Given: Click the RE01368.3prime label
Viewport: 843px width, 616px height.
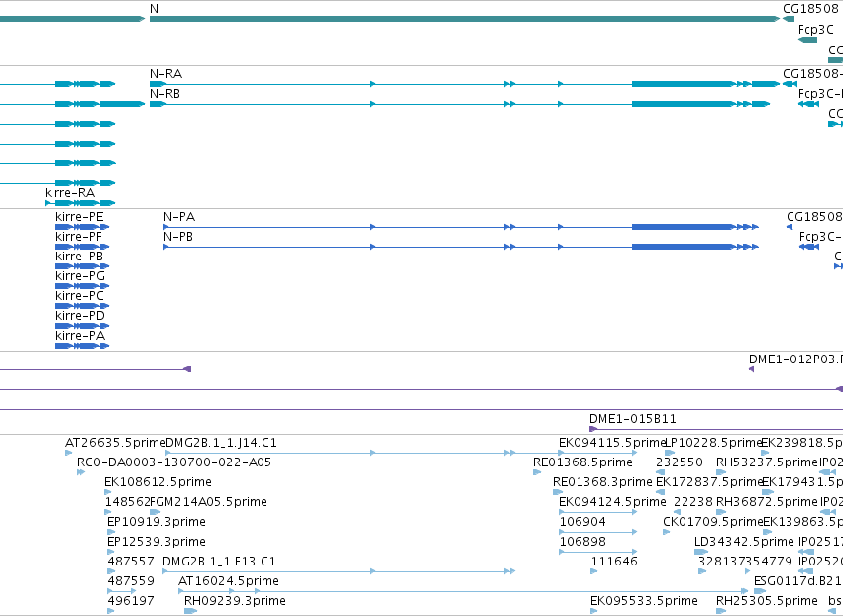Looking at the screenshot, I should 602,482.
